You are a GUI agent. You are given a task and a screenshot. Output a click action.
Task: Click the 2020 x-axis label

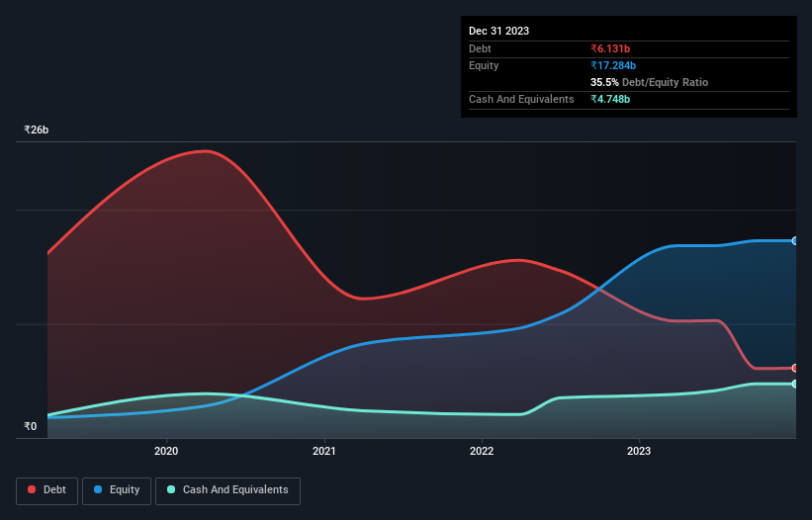[166, 451]
